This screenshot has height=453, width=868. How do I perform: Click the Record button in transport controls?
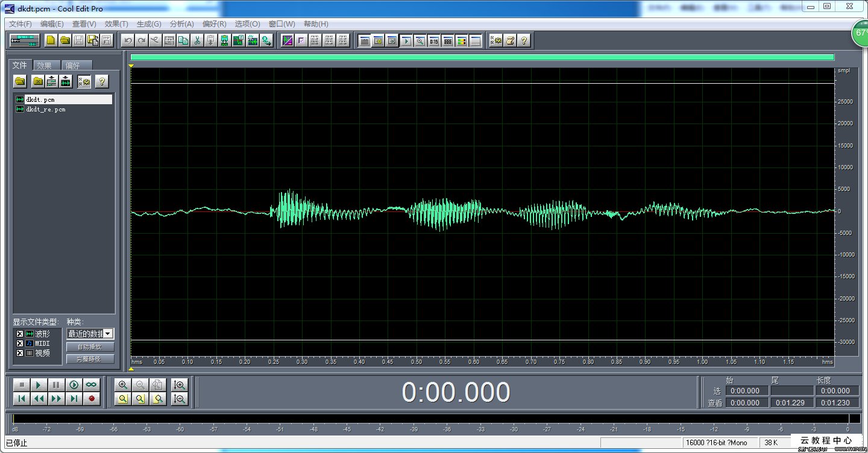point(91,398)
